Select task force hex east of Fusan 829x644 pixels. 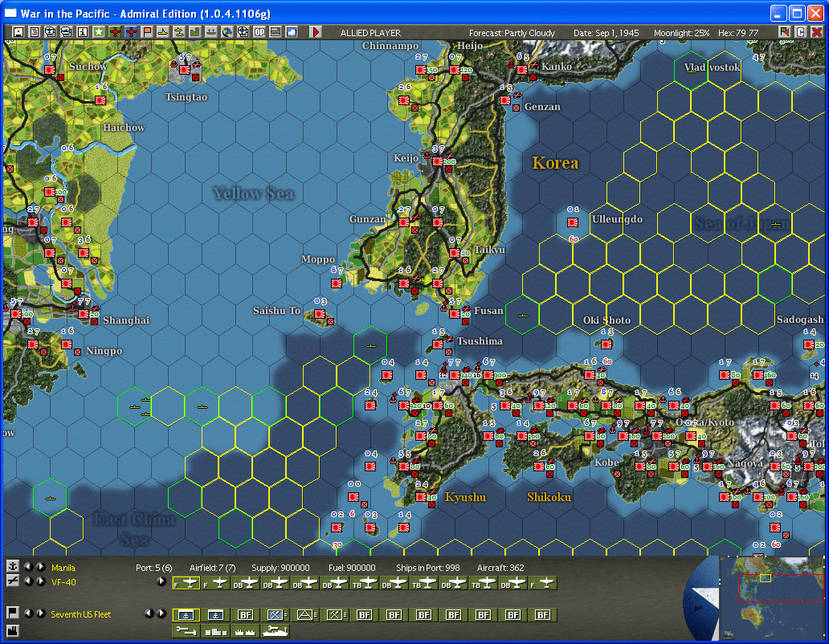(522, 316)
